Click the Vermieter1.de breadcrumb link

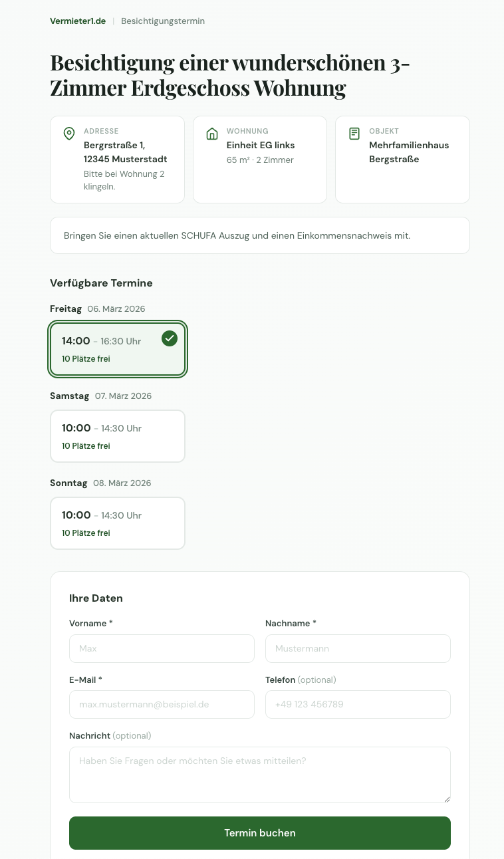(x=78, y=21)
